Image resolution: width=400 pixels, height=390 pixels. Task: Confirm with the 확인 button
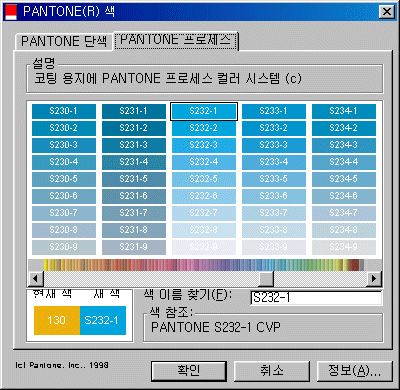coord(189,371)
